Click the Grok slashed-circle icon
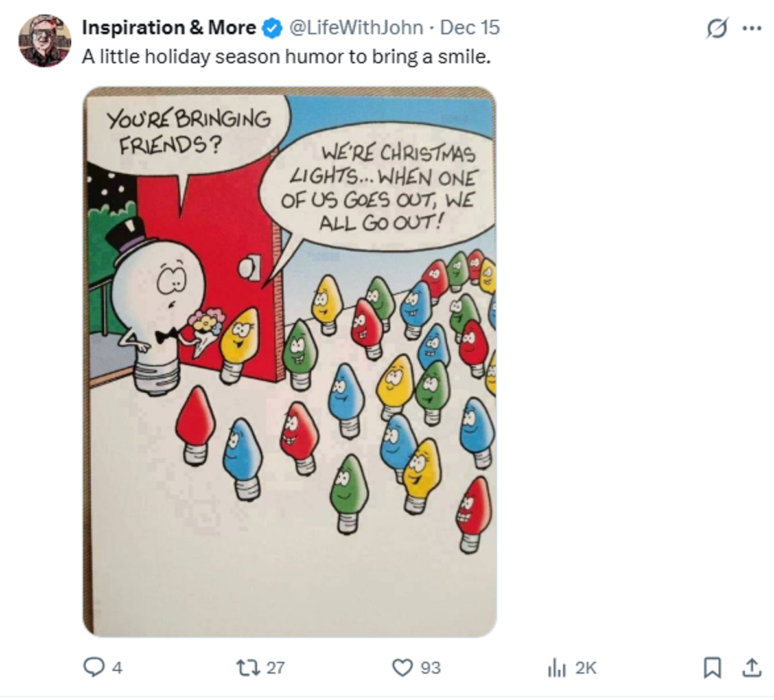The height and width of the screenshot is (700, 774). pyautogui.click(x=716, y=29)
